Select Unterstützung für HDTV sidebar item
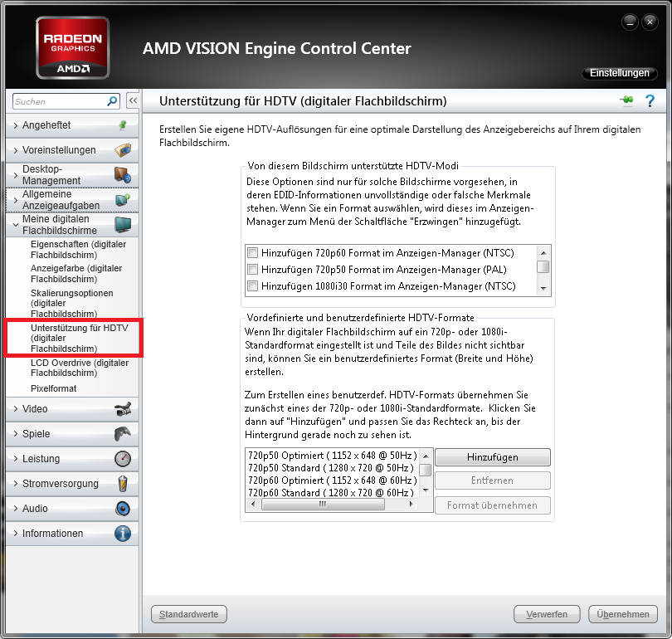The width and height of the screenshot is (672, 639). coord(80,338)
